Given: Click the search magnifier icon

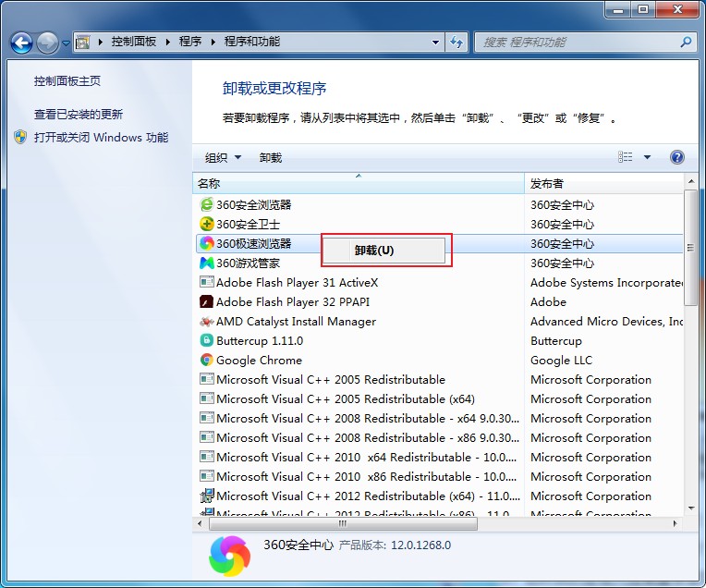Looking at the screenshot, I should click(686, 43).
